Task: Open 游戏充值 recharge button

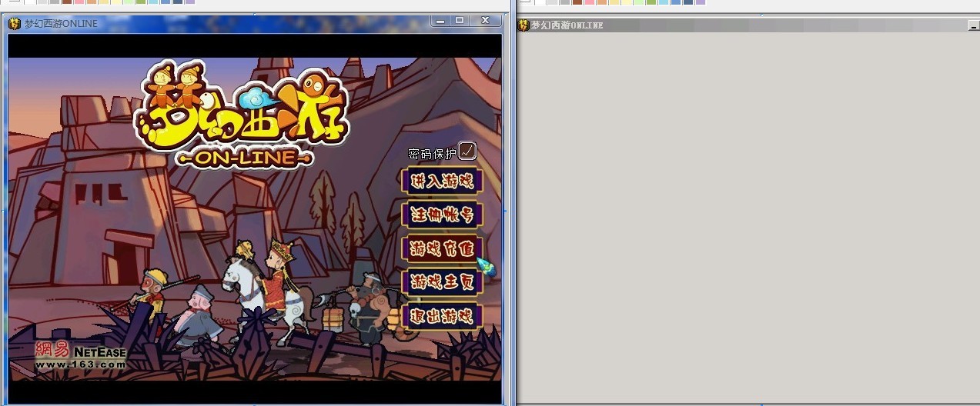Action: (x=442, y=248)
